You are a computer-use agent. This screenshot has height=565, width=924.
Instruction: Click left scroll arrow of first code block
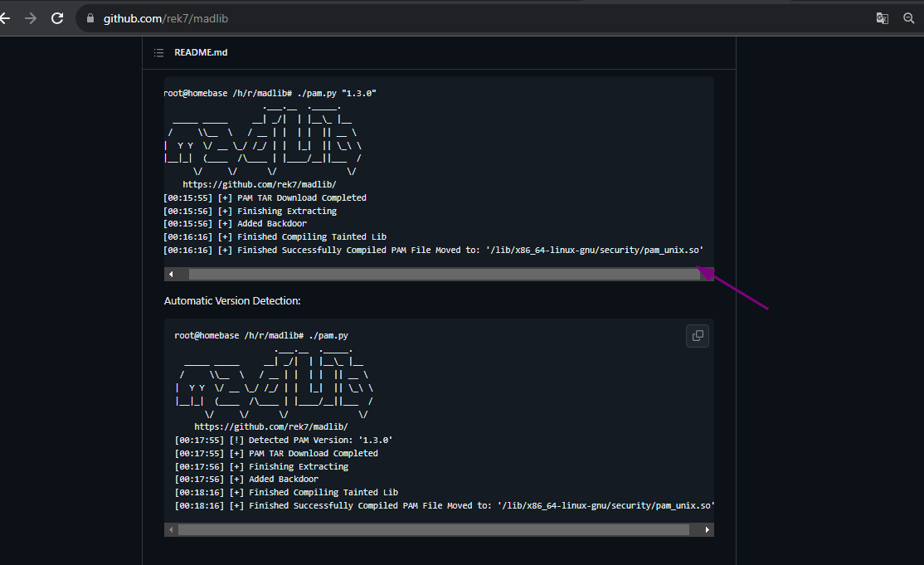(x=171, y=274)
